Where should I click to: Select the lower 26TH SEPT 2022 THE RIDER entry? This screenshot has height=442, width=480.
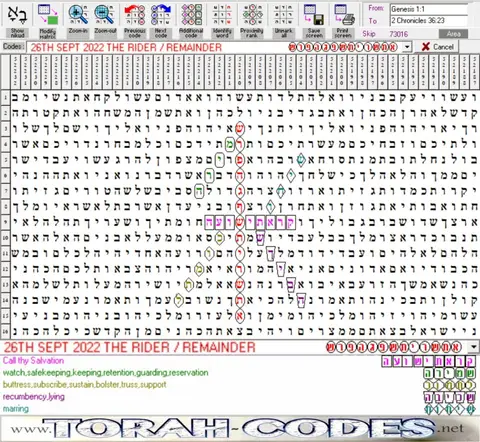pyautogui.click(x=129, y=347)
